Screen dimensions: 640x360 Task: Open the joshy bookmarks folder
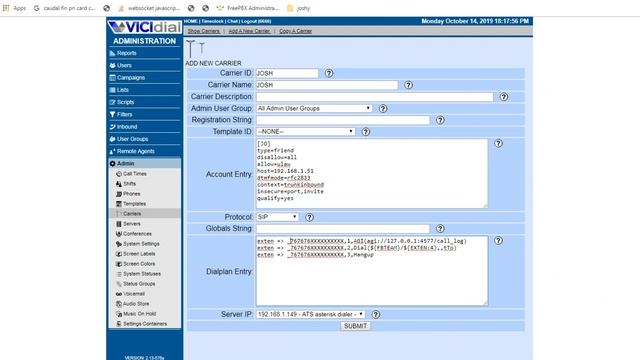[x=298, y=8]
